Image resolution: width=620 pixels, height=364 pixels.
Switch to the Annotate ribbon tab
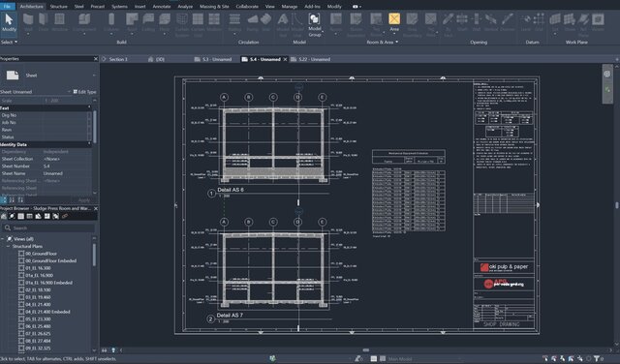point(162,7)
